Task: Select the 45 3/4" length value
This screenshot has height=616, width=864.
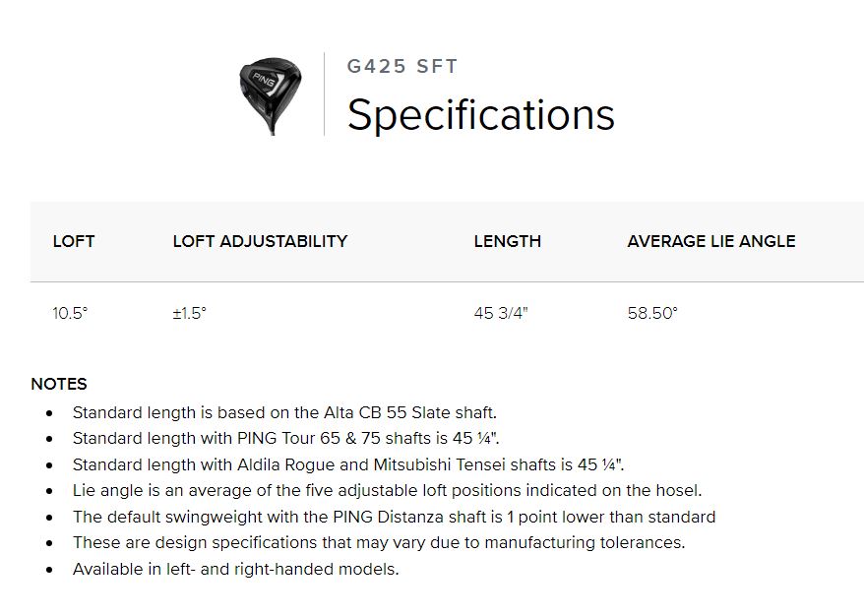Action: 501,313
